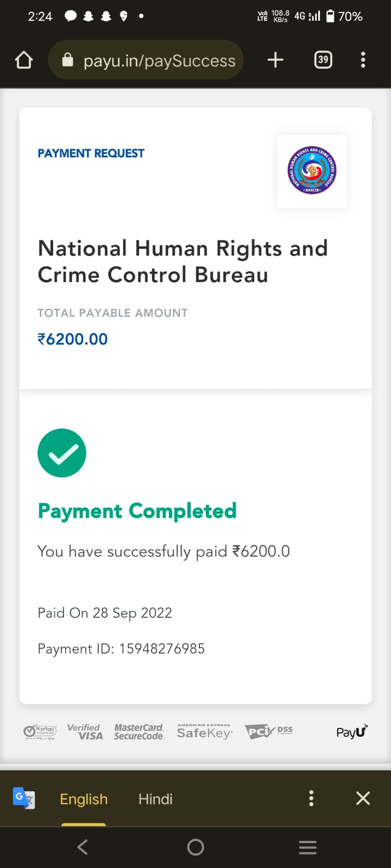Tap the PCI DSS compliance badge
Image resolution: width=391 pixels, height=868 pixels.
click(x=269, y=732)
